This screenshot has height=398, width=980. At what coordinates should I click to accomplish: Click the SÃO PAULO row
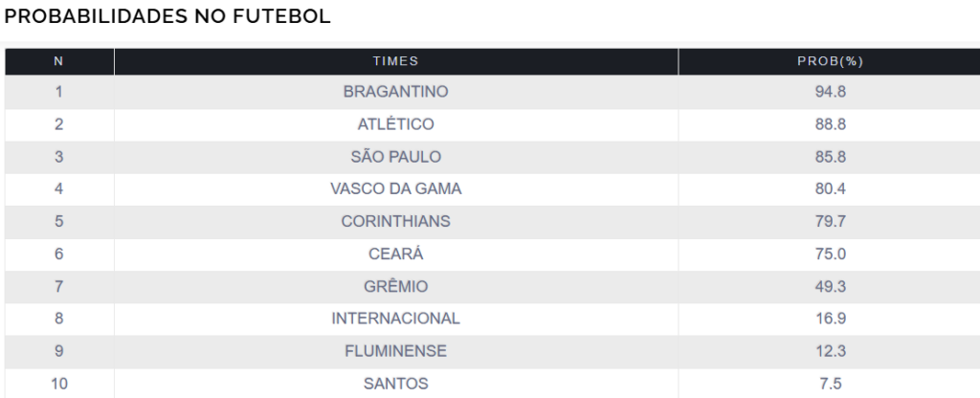[x=395, y=157]
